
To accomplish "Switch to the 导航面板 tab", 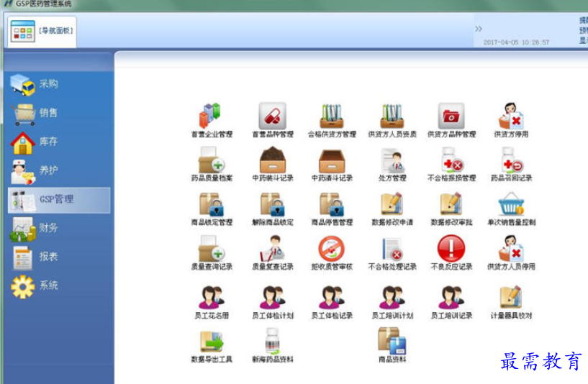I will [x=42, y=31].
